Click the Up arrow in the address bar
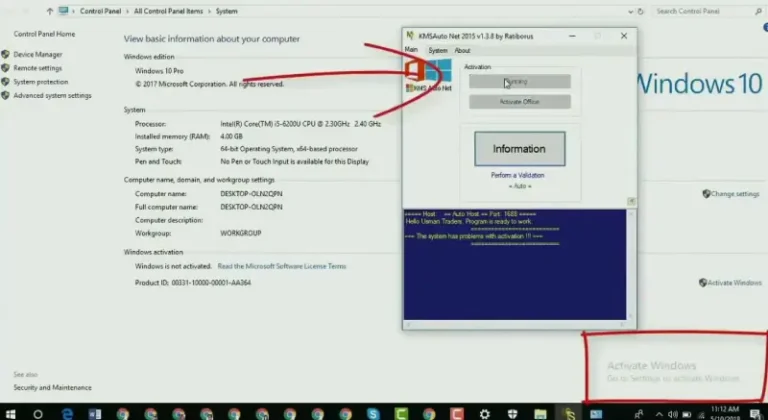Image resolution: width=768 pixels, height=420 pixels. [51, 11]
